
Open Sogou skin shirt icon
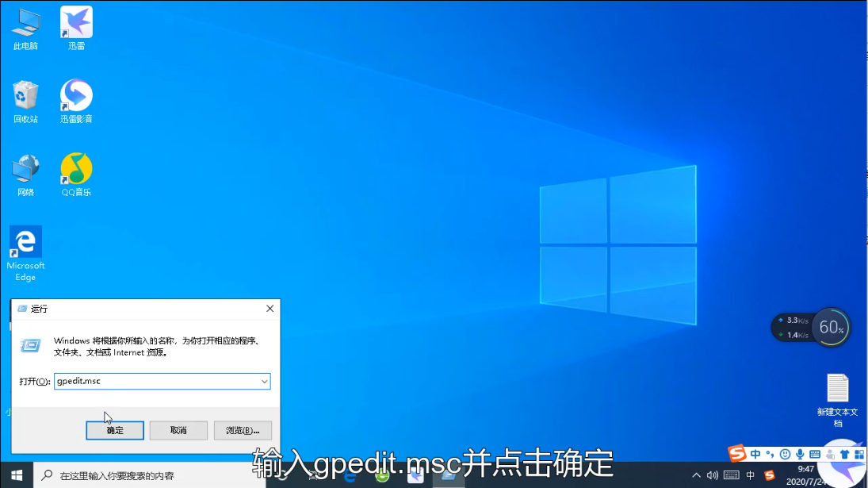845,453
